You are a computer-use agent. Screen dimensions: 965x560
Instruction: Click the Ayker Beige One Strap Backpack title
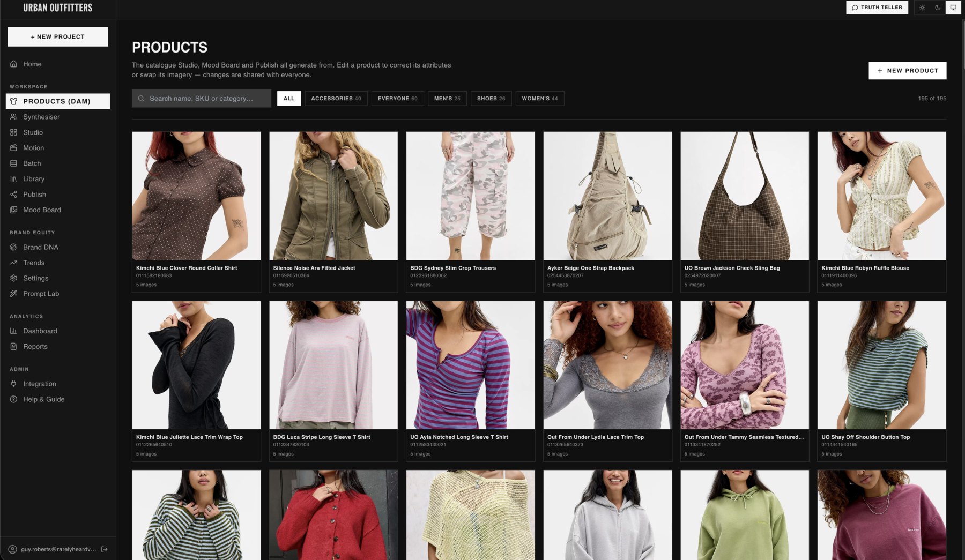pos(591,268)
